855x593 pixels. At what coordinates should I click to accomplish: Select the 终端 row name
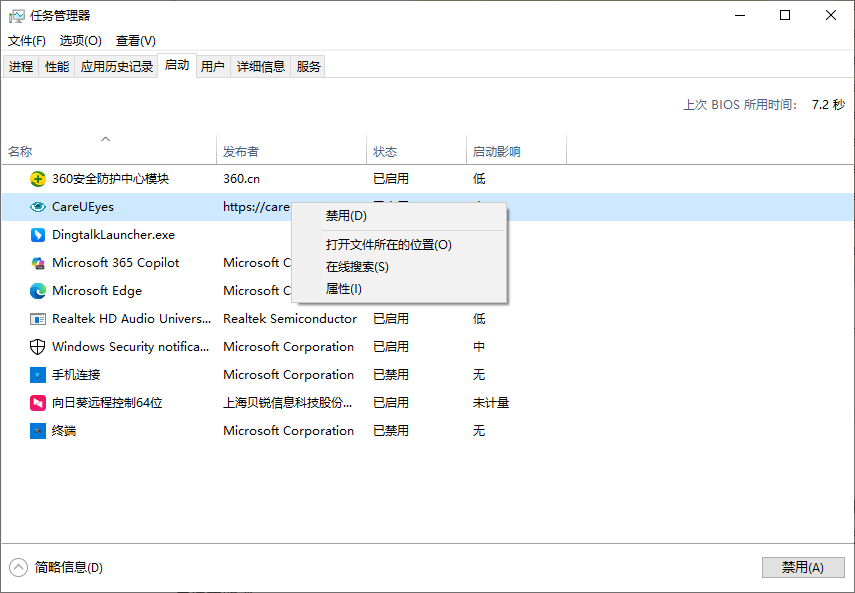(x=64, y=431)
